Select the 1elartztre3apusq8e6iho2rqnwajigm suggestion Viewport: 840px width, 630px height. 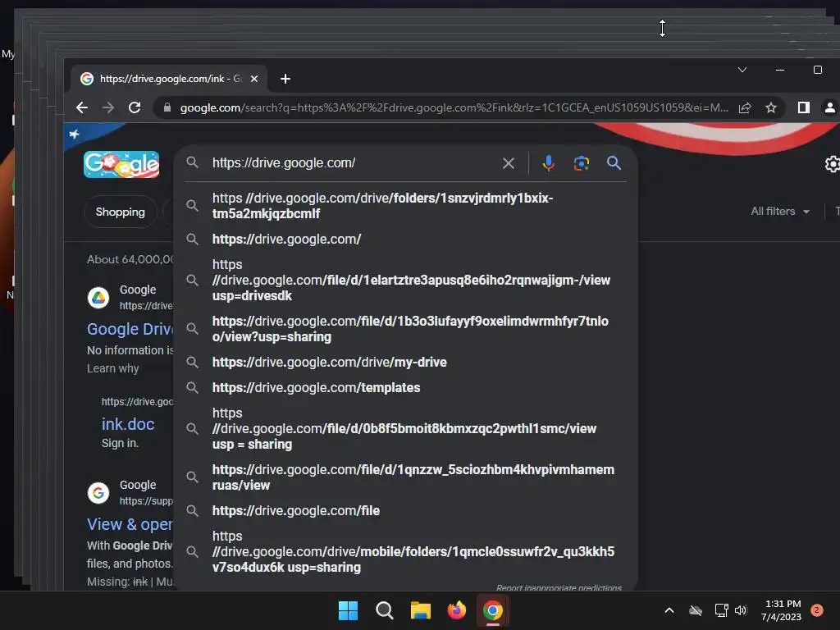[405, 280]
